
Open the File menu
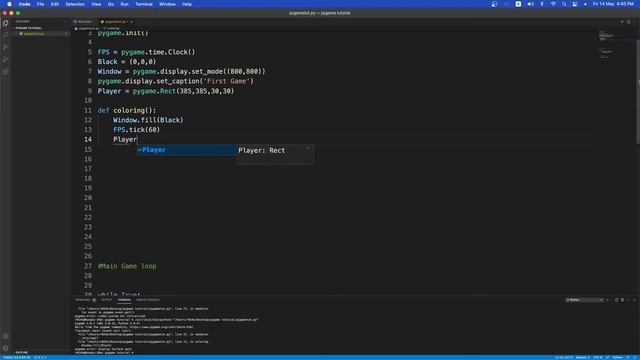pos(40,4)
